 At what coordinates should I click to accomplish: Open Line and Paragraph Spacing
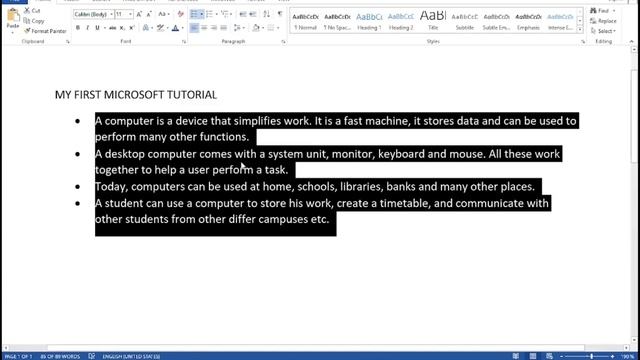(238, 28)
